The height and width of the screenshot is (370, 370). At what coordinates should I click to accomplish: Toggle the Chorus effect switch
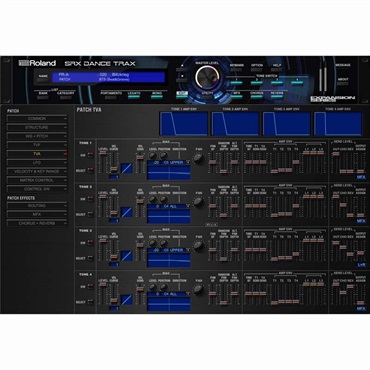pyautogui.click(x=257, y=97)
